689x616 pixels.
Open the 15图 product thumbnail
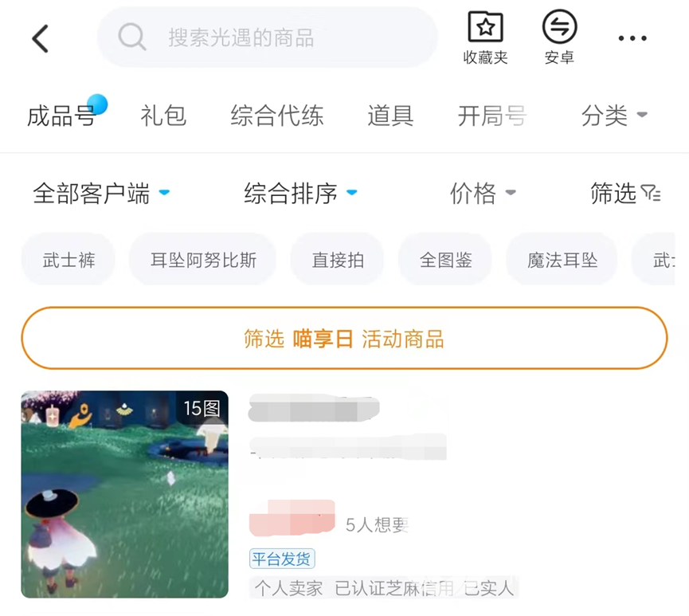click(125, 494)
